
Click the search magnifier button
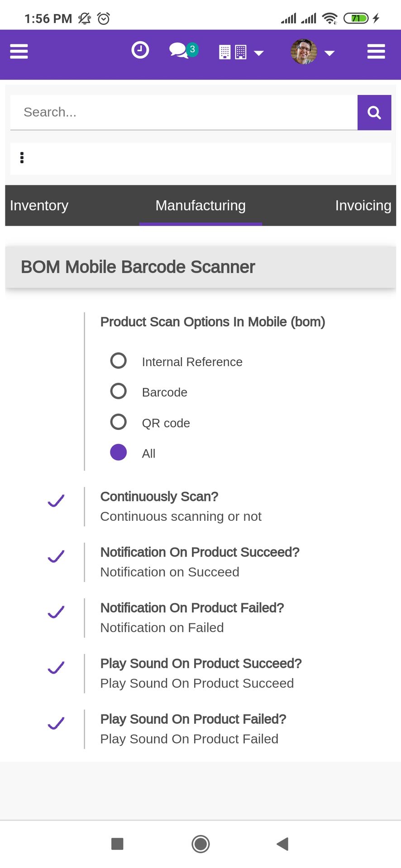point(374,113)
